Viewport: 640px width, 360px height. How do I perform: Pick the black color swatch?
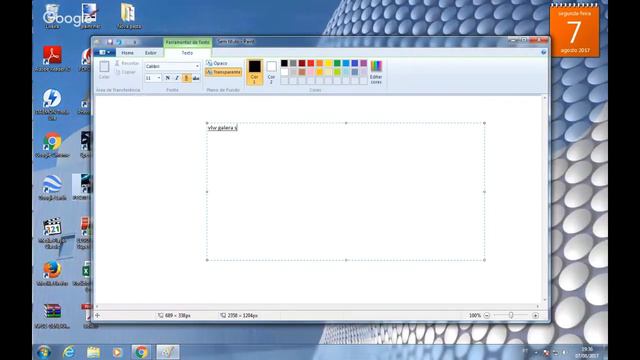coord(284,63)
